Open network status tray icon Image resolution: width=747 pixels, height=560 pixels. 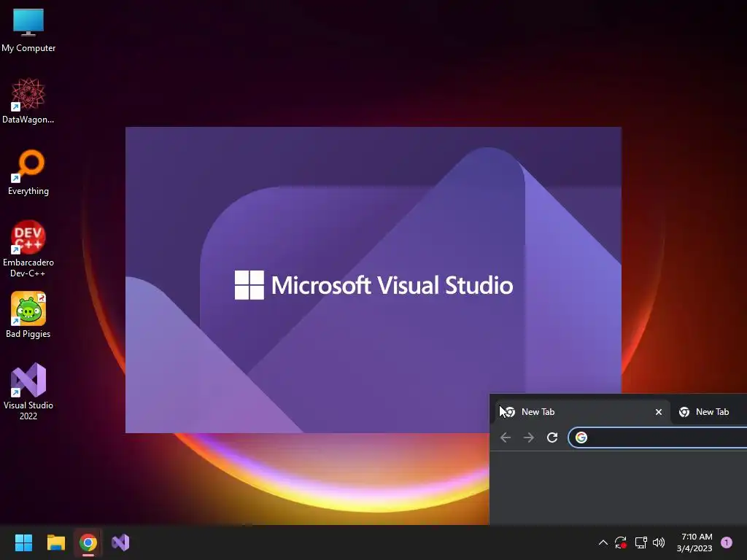click(640, 542)
